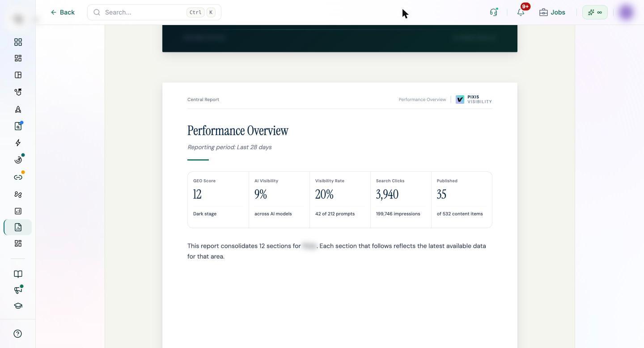Open the Jobs button
This screenshot has width=644, height=348.
(x=552, y=12)
